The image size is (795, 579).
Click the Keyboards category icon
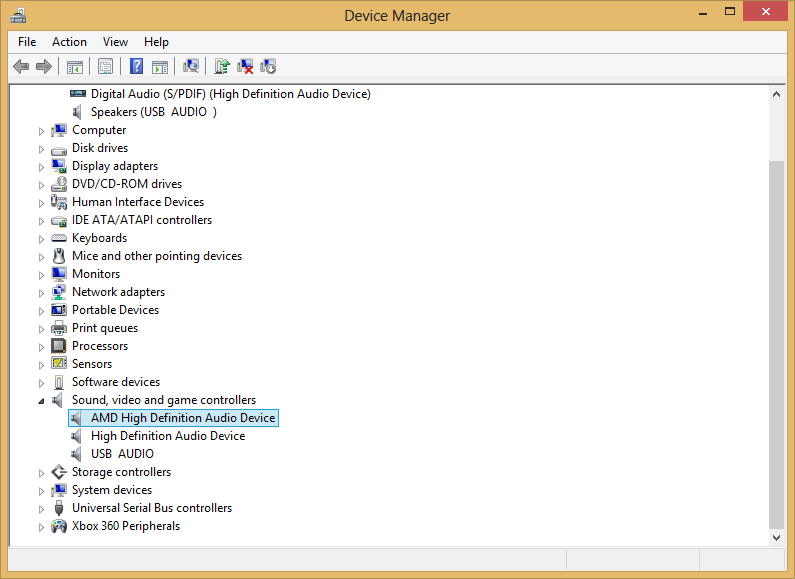(x=59, y=238)
